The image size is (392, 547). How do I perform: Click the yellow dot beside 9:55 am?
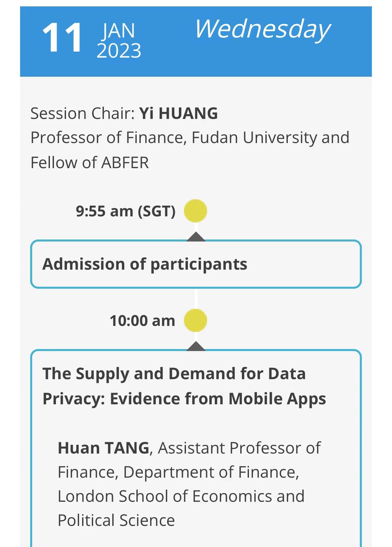(195, 211)
